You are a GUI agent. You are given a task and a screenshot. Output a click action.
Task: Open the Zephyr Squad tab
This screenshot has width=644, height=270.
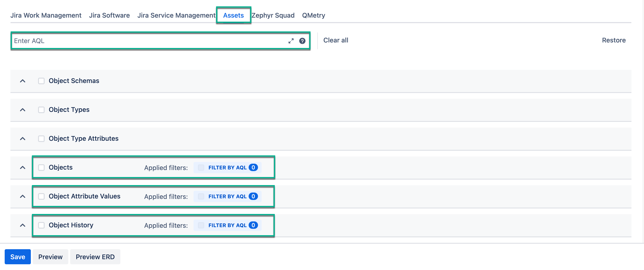coord(273,15)
